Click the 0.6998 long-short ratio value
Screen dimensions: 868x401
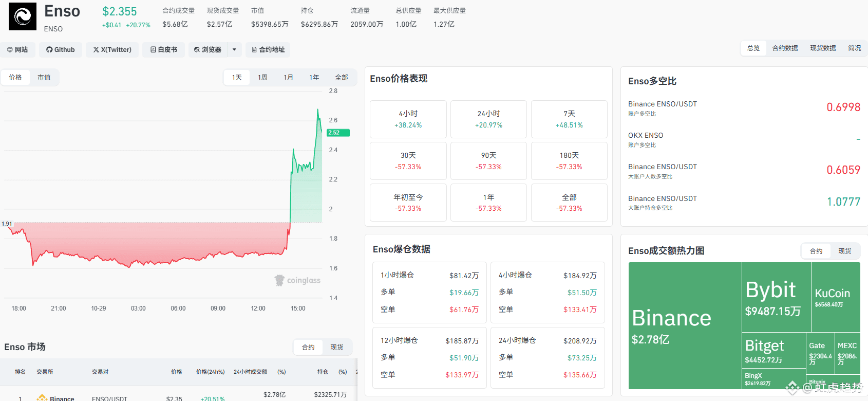[x=843, y=107]
